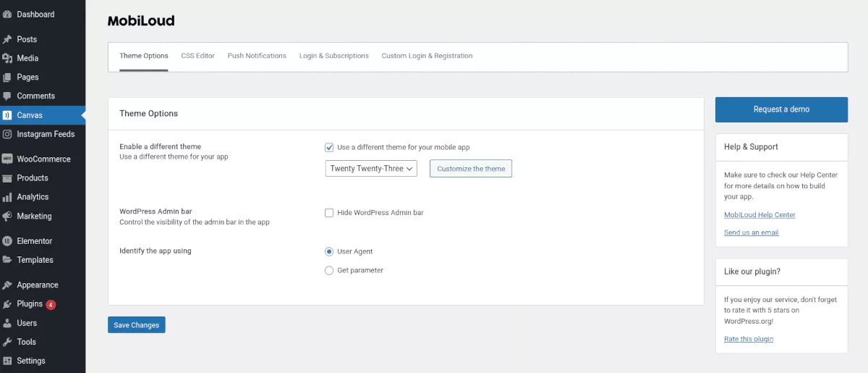The width and height of the screenshot is (868, 373).
Task: Click the Instagram Feeds camera icon
Action: point(7,134)
